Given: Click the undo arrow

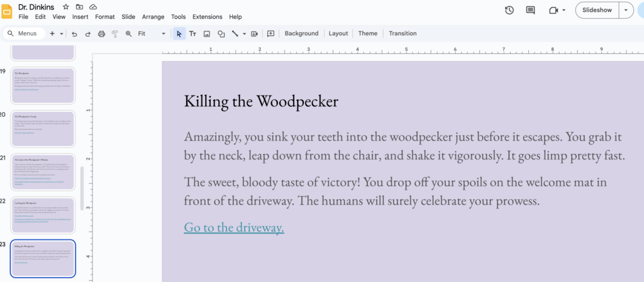Looking at the screenshot, I should (74, 33).
